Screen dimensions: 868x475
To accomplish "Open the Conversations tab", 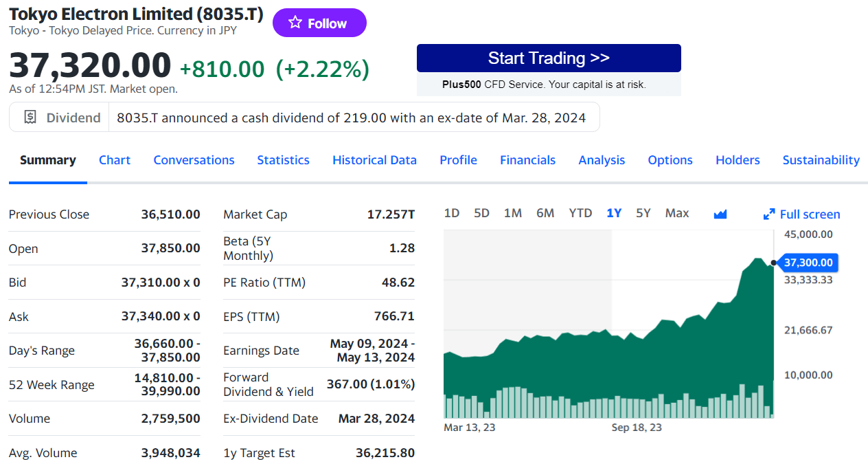I will [194, 160].
